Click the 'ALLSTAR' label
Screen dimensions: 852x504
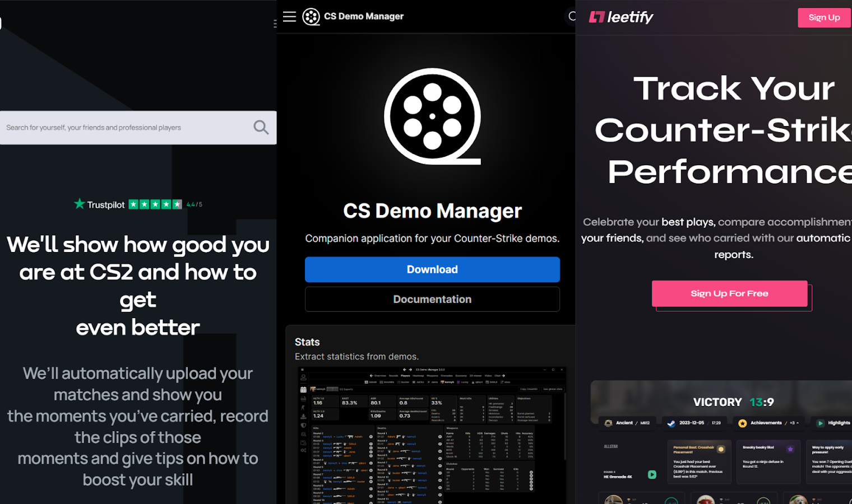(x=610, y=446)
